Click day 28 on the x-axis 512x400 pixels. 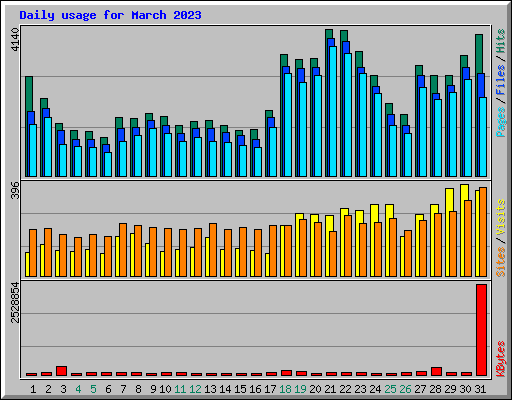(435, 389)
